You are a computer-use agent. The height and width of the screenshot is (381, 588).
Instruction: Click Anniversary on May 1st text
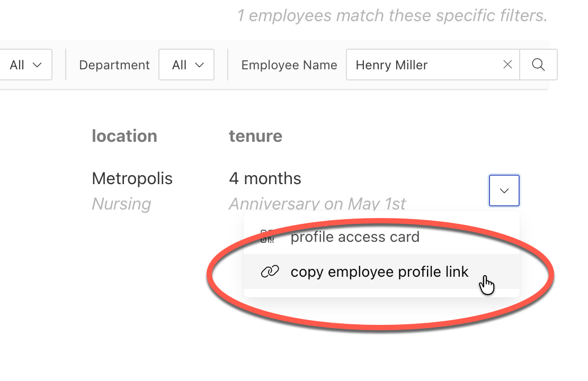click(x=317, y=204)
